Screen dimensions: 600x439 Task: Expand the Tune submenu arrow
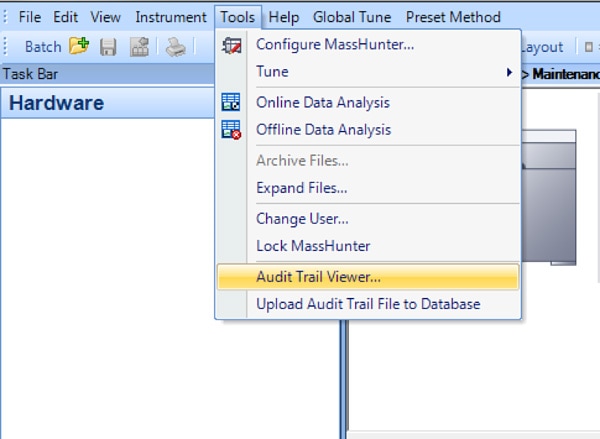click(510, 72)
